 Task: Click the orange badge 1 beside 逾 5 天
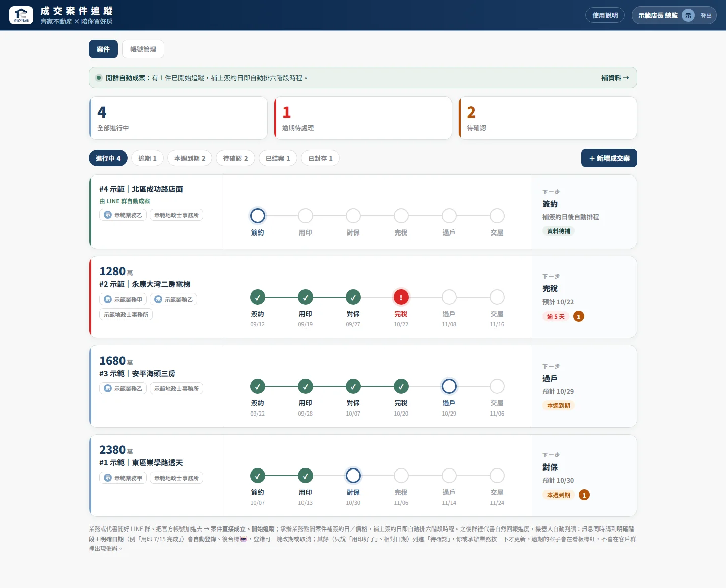(x=579, y=317)
